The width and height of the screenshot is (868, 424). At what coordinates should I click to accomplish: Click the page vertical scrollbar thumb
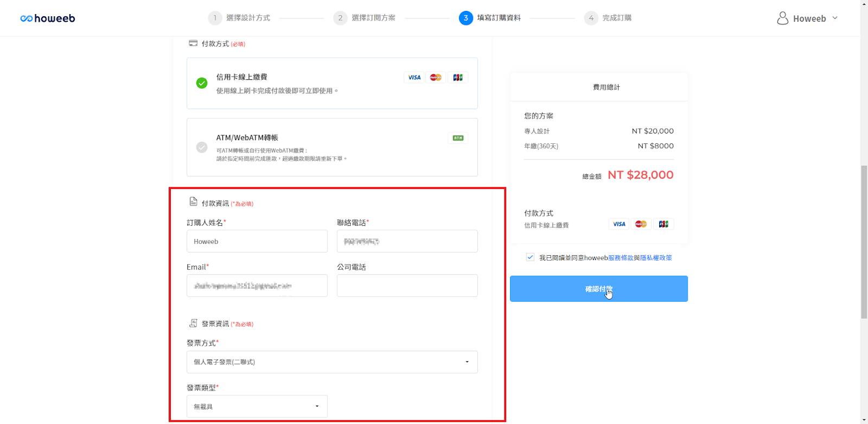point(864,242)
